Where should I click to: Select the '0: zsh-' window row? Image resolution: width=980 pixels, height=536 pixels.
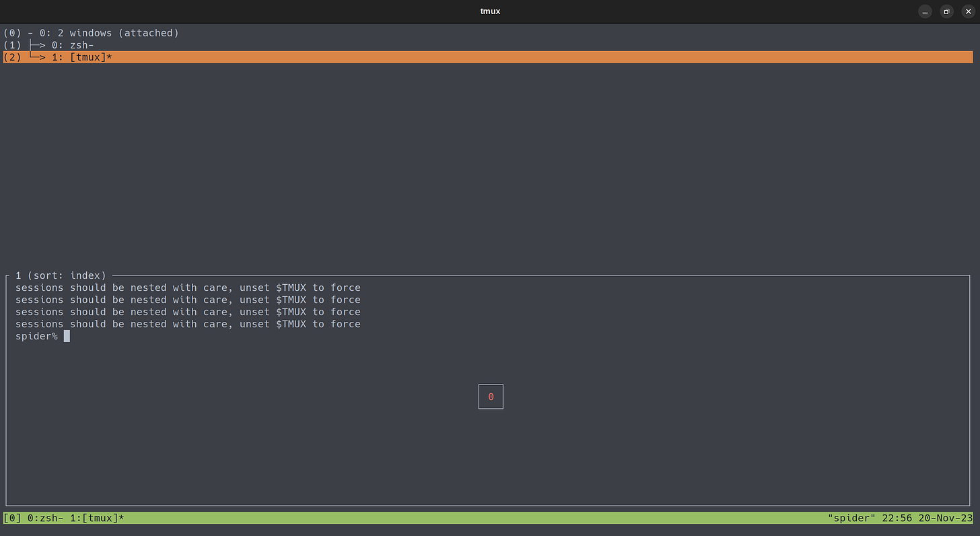pos(488,45)
